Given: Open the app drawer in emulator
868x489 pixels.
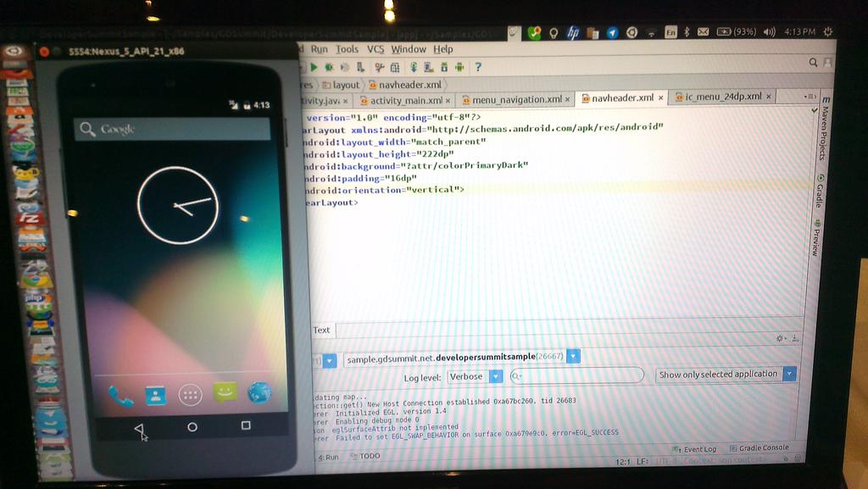Looking at the screenshot, I should (x=190, y=395).
